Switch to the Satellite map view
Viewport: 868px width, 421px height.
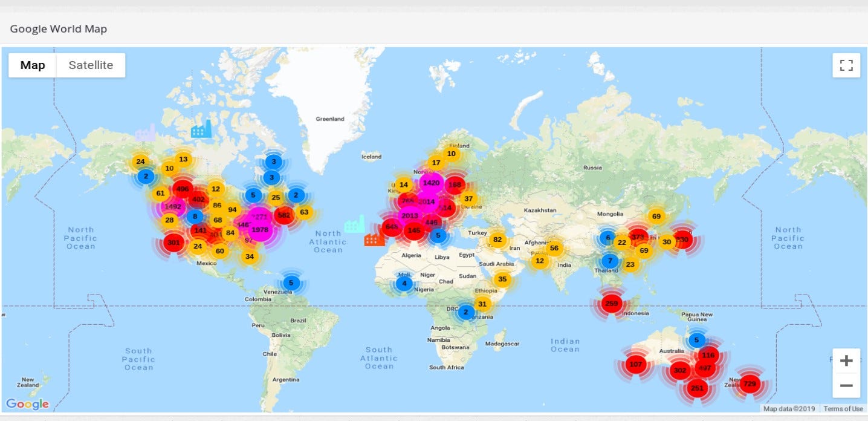[x=91, y=65]
